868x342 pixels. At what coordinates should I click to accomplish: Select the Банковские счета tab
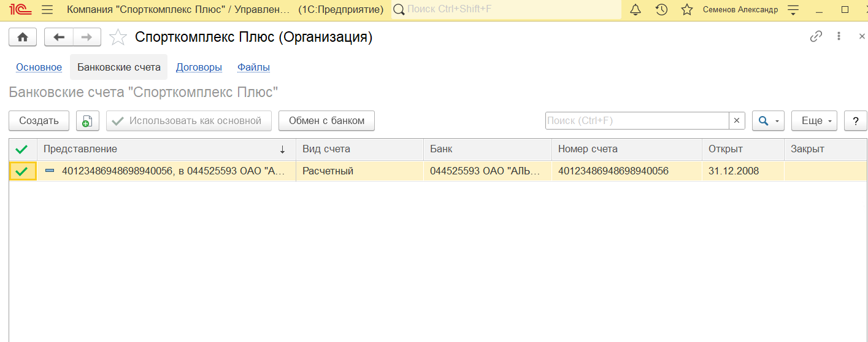coord(119,67)
